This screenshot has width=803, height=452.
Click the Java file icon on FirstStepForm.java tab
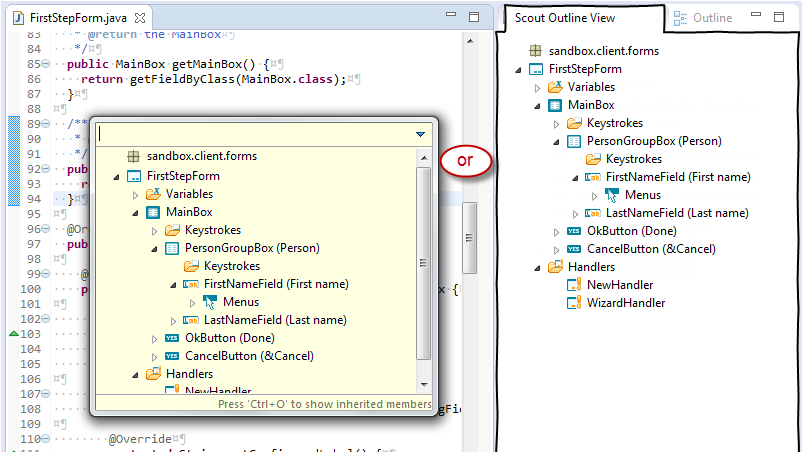[x=18, y=18]
